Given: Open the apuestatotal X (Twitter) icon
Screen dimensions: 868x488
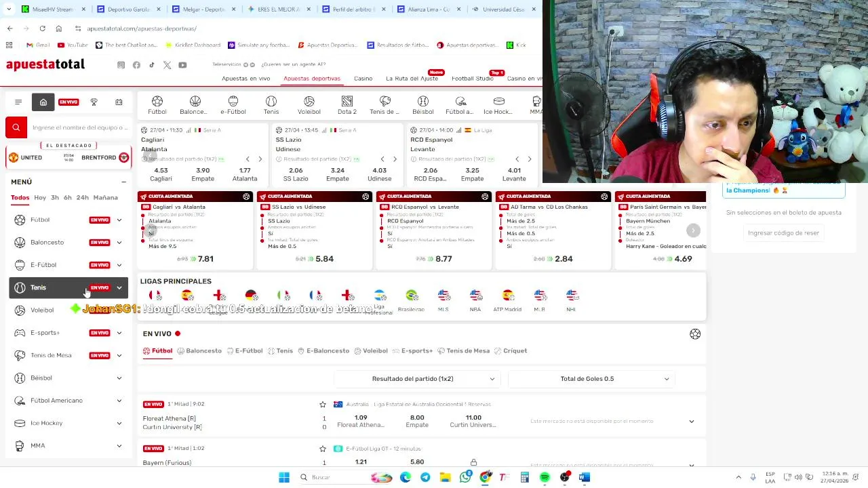Looking at the screenshot, I should [167, 65].
